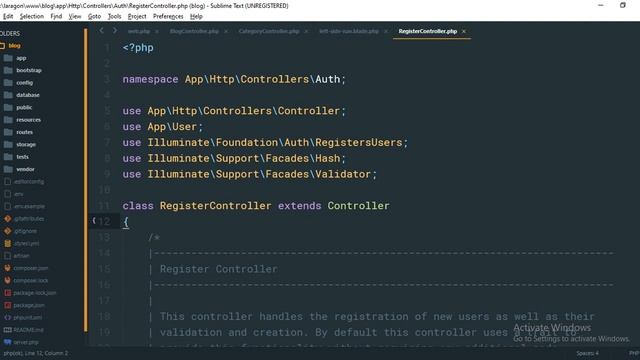Viewport: 640px width, 360px height.
Task: Open the Edit menu
Action: pos(8,16)
